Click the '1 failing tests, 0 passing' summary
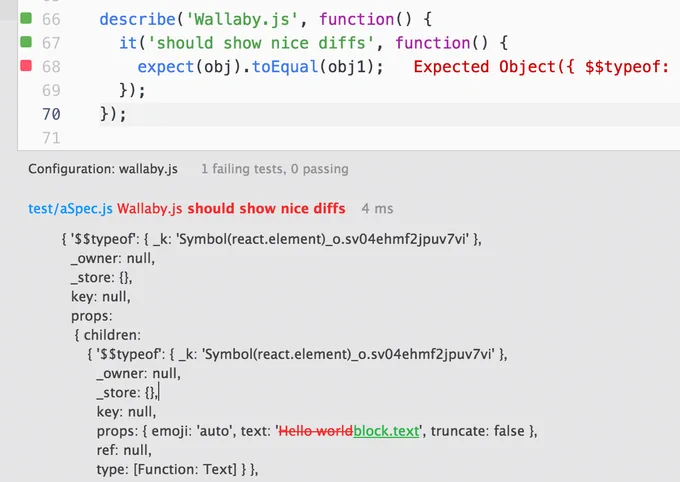This screenshot has width=680, height=482. coord(275,169)
